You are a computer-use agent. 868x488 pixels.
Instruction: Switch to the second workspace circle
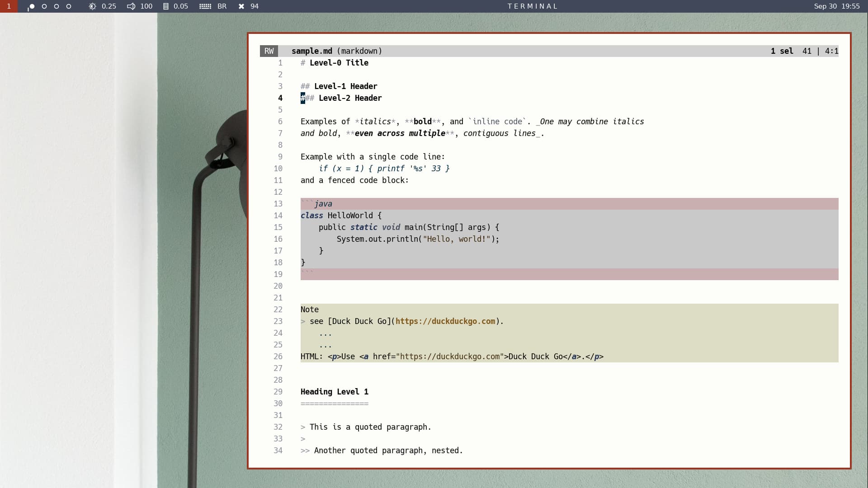click(x=44, y=6)
